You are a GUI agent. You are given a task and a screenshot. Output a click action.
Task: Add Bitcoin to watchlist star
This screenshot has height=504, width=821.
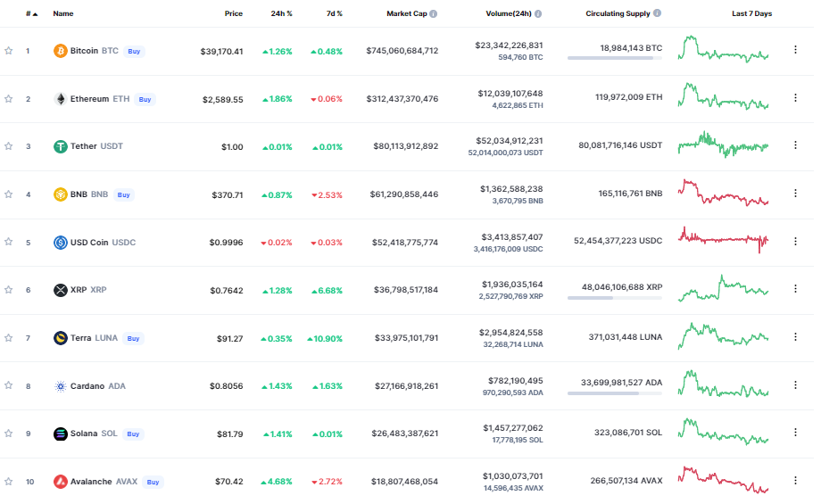pyautogui.click(x=8, y=51)
